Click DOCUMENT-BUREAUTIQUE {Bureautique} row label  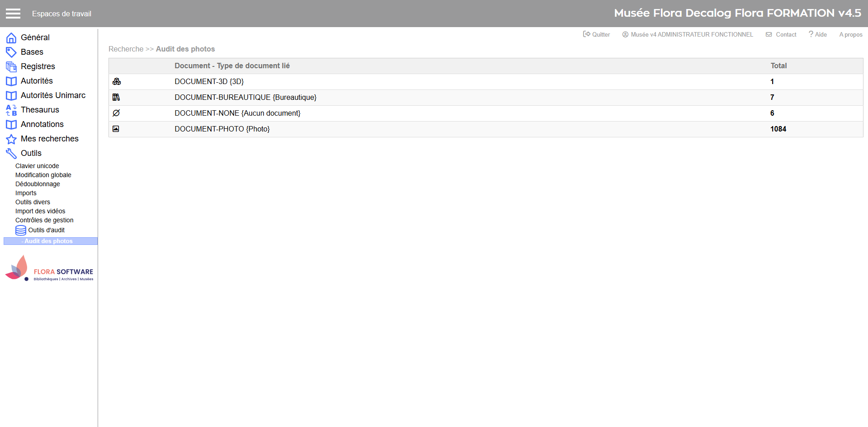pos(245,97)
